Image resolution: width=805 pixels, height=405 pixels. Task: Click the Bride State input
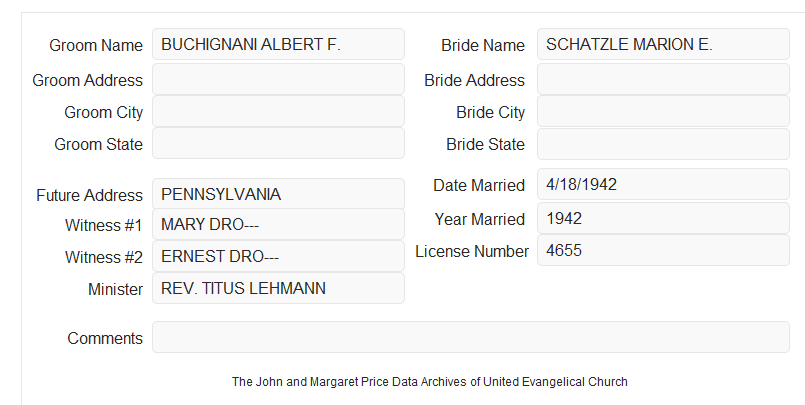663,144
